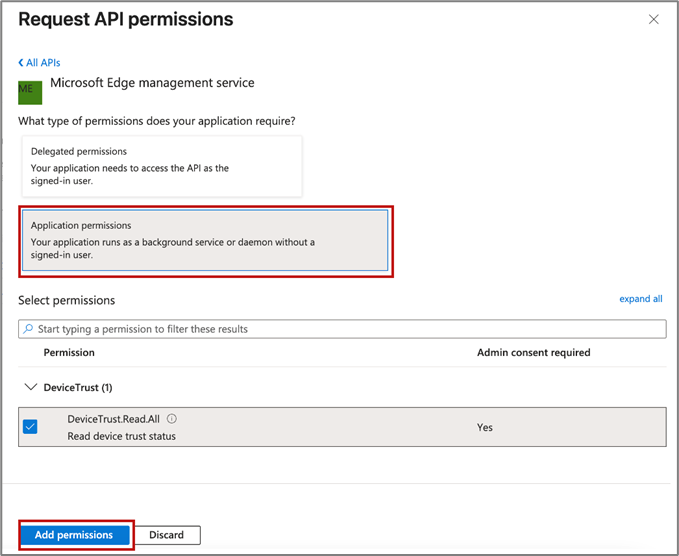Click the magnifier icon in filter box
This screenshot has height=556, width=679.
click(28, 329)
